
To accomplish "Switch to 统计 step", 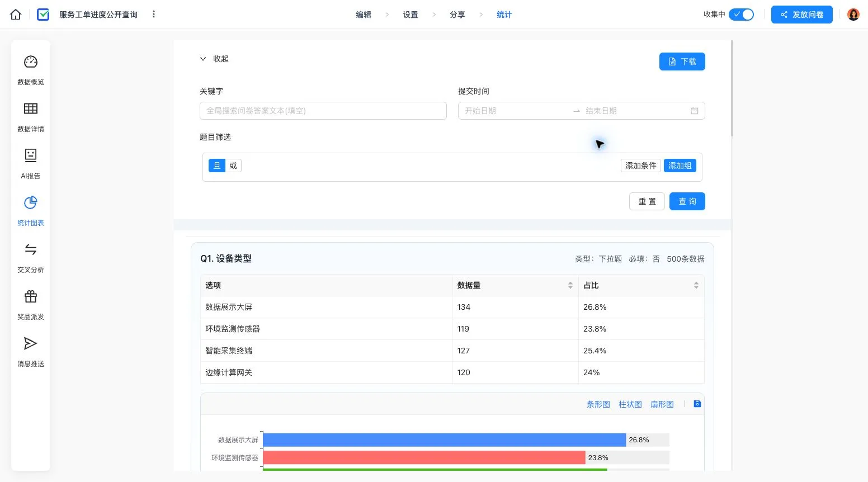I will (x=504, y=15).
